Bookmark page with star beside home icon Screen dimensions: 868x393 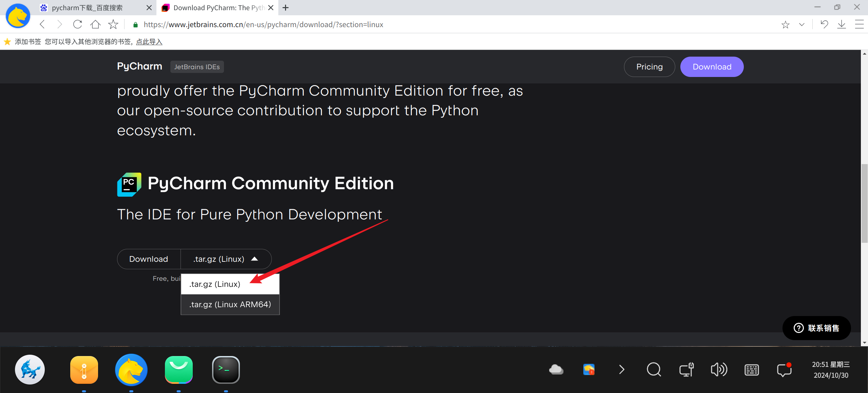(x=113, y=24)
